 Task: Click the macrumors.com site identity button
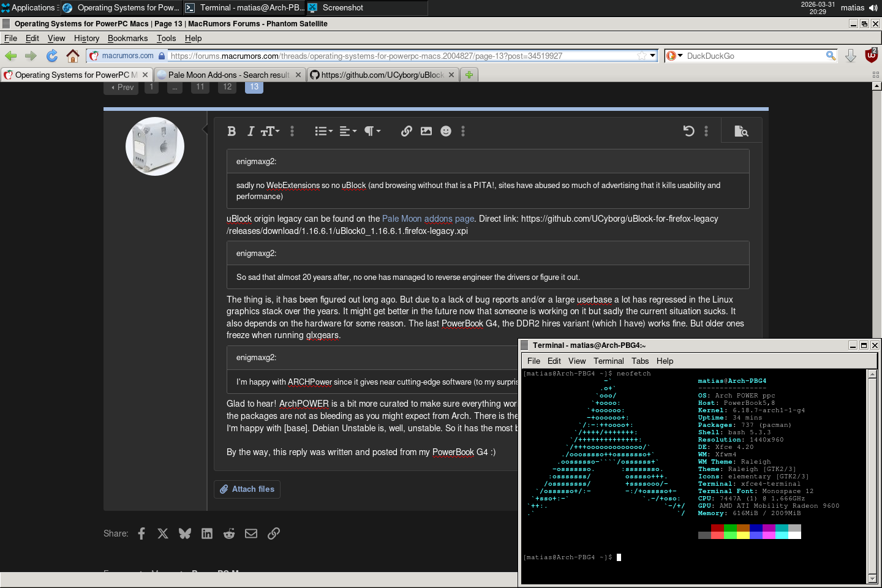click(x=127, y=56)
